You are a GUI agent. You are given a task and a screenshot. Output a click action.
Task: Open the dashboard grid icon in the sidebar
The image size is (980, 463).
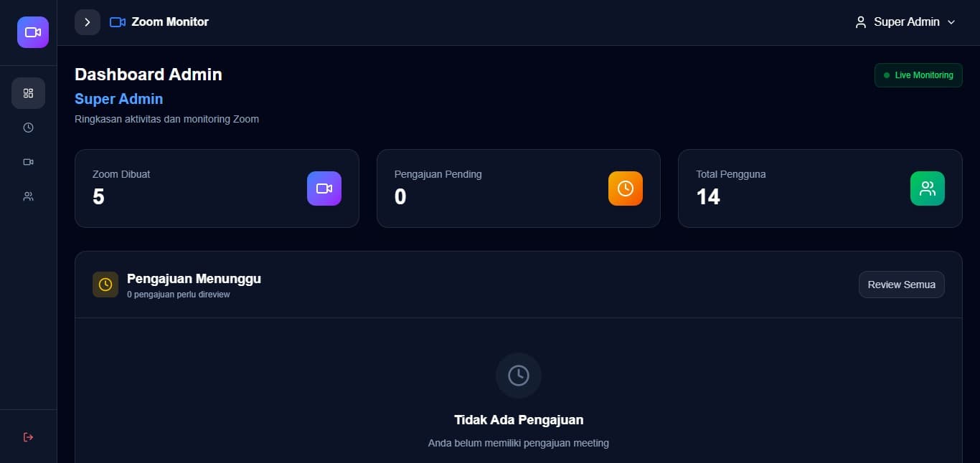coord(28,93)
